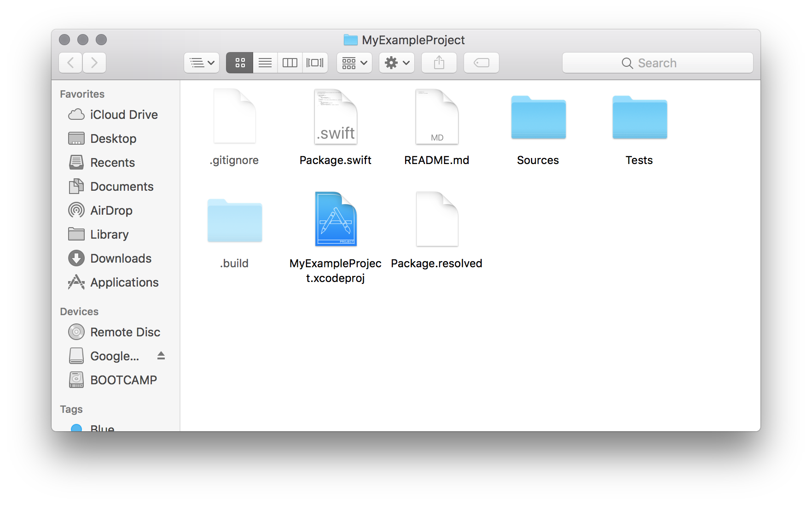Image resolution: width=812 pixels, height=505 pixels.
Task: Select the .gitignore file icon
Action: coord(234,116)
